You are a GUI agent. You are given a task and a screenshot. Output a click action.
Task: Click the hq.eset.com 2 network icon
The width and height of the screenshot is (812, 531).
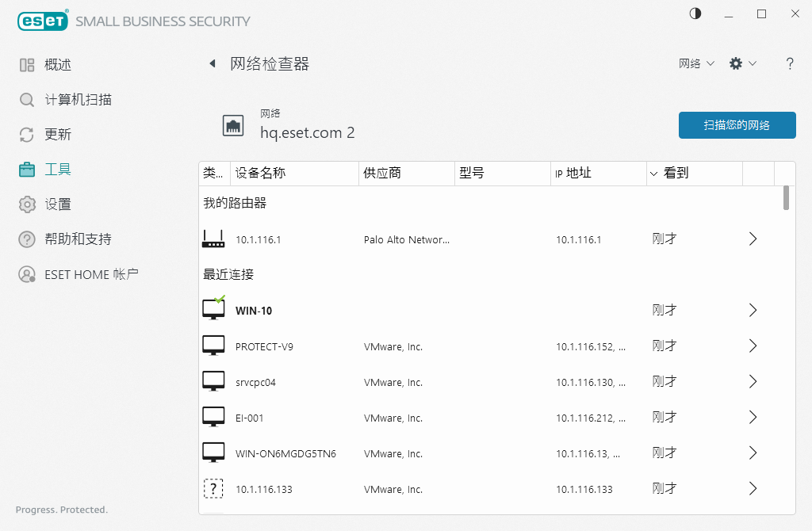coord(233,125)
